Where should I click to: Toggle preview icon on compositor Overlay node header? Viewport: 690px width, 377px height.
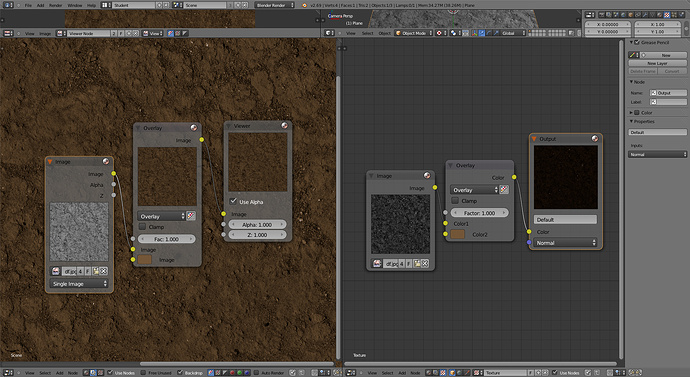[194, 128]
